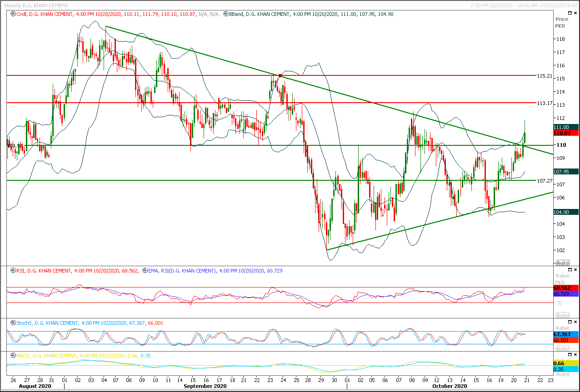The height and width of the screenshot is (392, 580).
Task: Click the MACD indicator clock icon
Action: (13, 356)
